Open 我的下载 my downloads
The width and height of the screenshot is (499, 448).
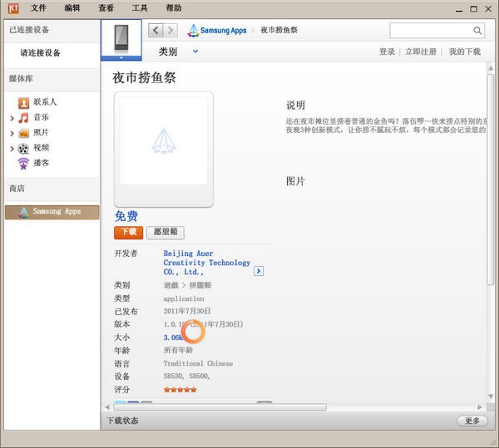click(x=465, y=52)
